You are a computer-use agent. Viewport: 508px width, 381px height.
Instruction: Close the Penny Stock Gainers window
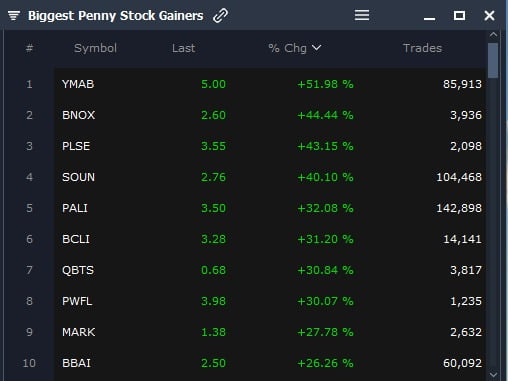[489, 15]
